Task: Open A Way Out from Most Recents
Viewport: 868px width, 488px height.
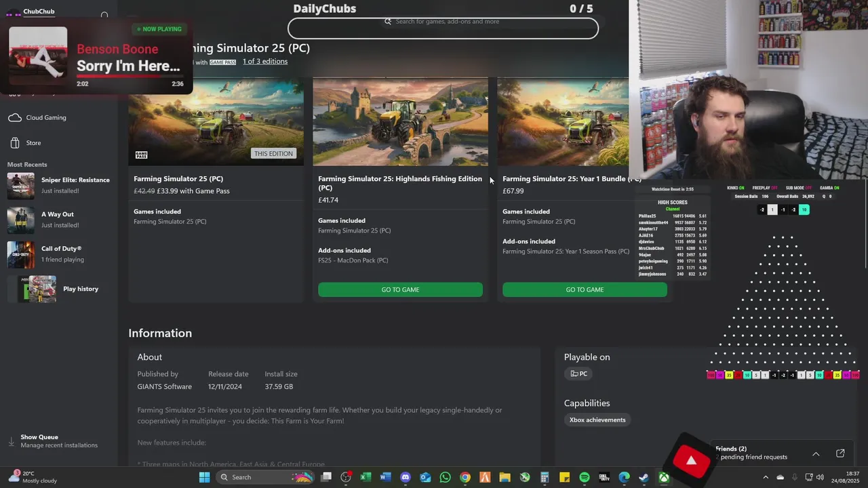Action: 58,220
